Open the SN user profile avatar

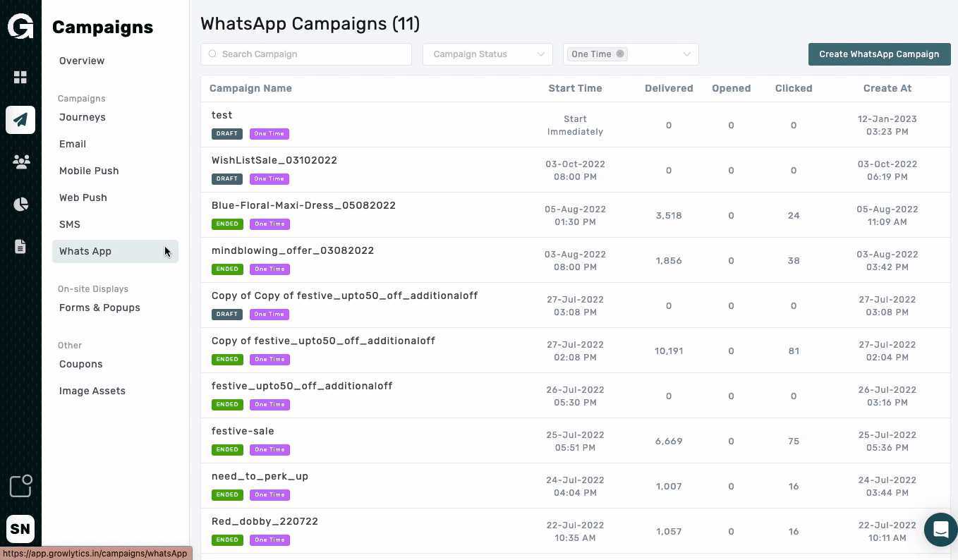[20, 529]
